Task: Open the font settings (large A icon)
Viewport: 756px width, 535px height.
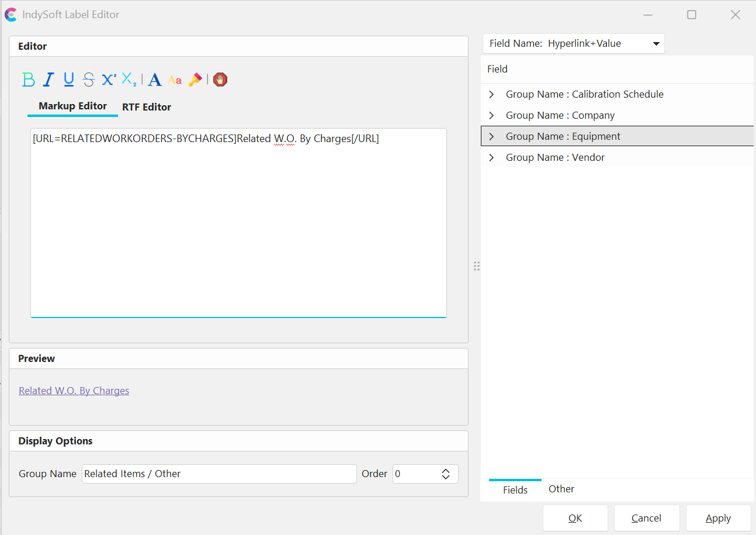Action: point(155,80)
